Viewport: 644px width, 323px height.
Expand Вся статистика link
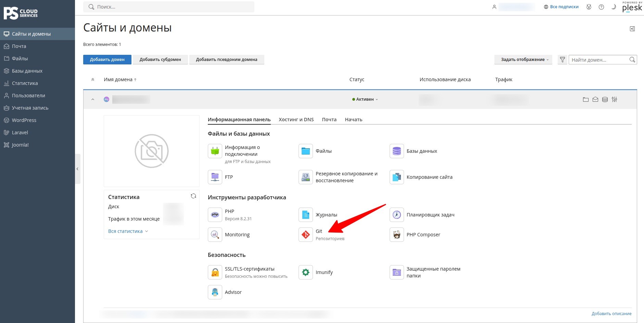(128, 231)
